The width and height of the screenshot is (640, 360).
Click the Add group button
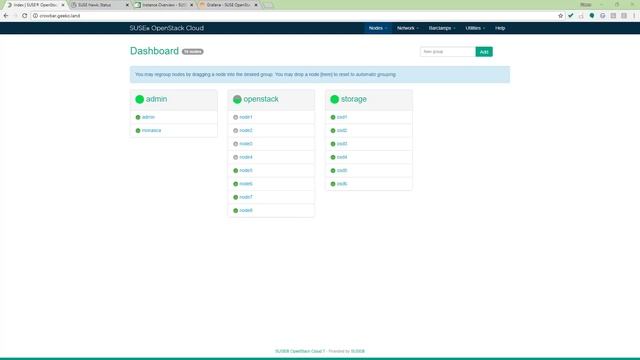tap(484, 52)
